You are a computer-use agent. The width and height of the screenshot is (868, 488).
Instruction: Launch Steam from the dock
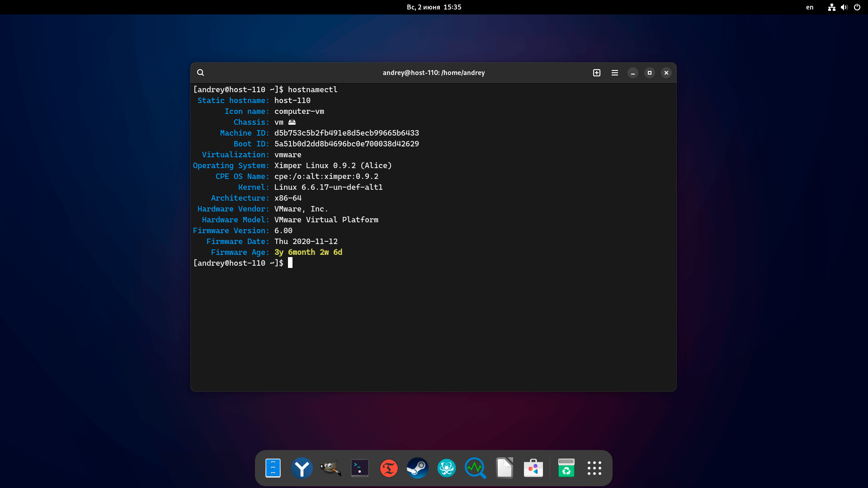[417, 468]
